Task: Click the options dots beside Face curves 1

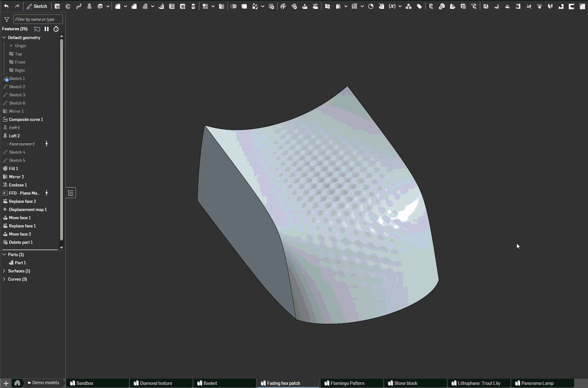Action: click(47, 144)
